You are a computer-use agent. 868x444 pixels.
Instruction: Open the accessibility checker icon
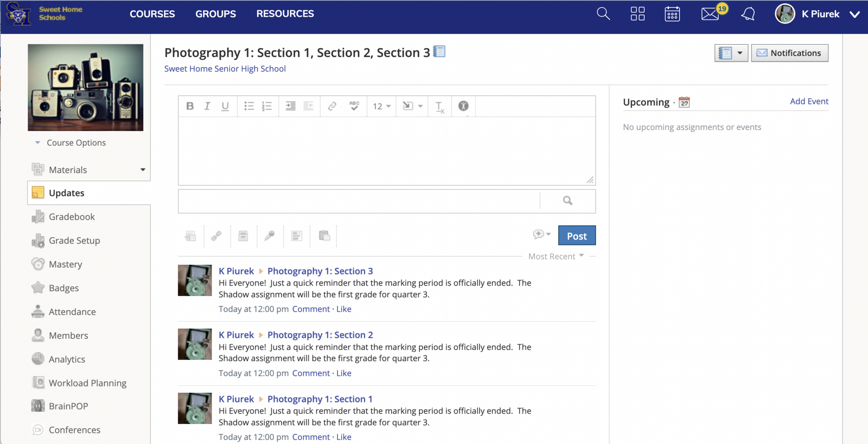tap(463, 106)
